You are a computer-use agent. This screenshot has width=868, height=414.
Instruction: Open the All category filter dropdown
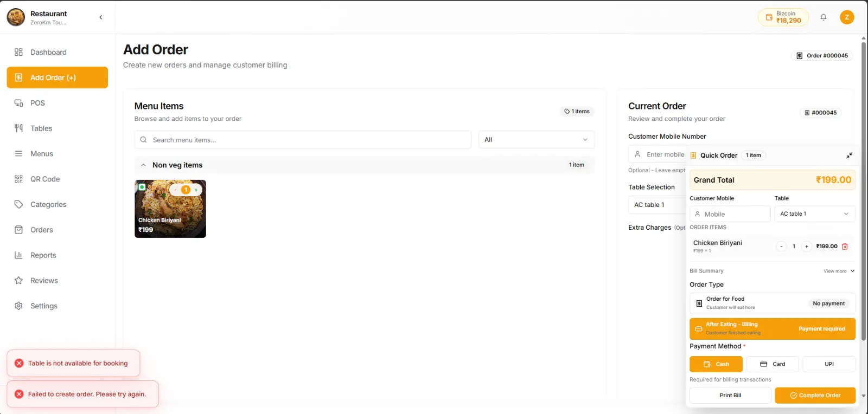pyautogui.click(x=536, y=140)
